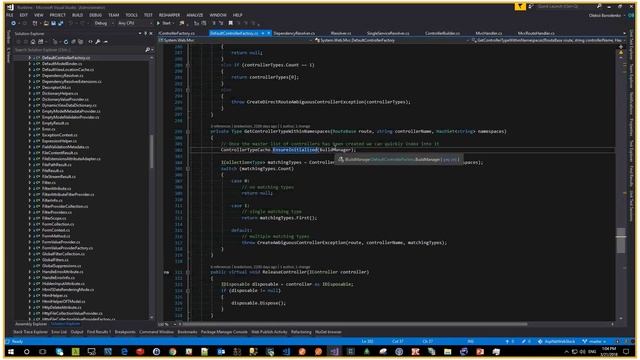Close the DefaultControllerFactory.cs tab

click(x=269, y=33)
